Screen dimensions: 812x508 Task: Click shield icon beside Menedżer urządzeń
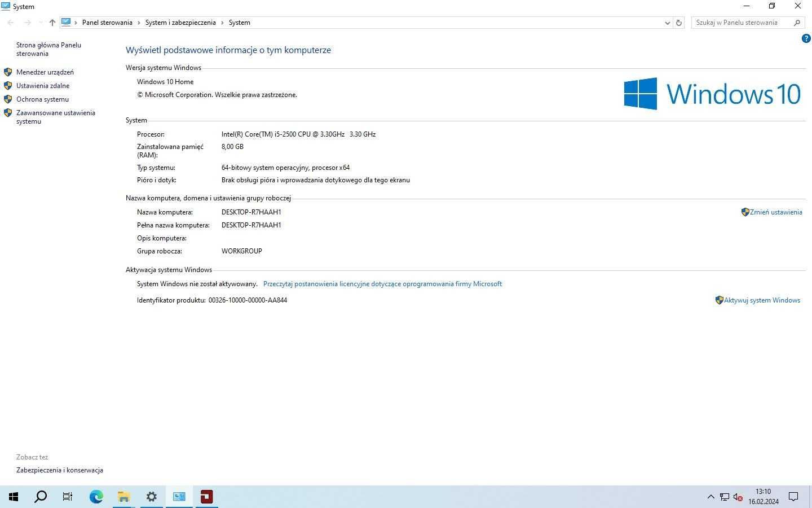click(8, 72)
